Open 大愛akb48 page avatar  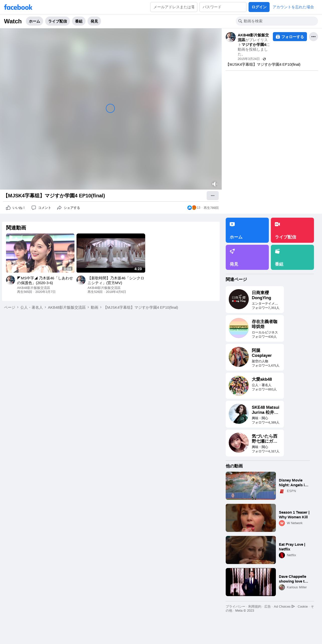[239, 386]
